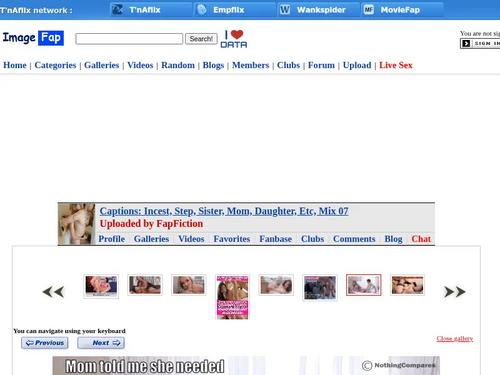Open the uploader's Galleries link
Viewport: 500px width, 375px height.
[x=151, y=239]
